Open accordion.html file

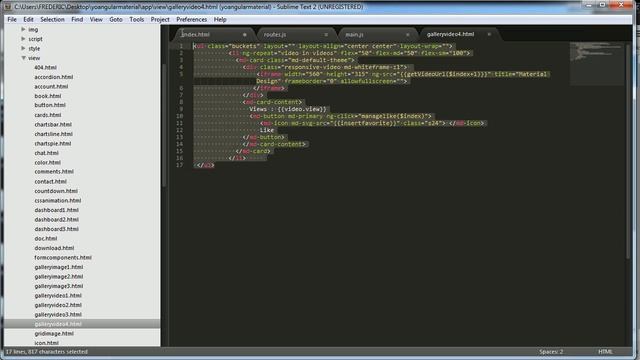(53, 77)
